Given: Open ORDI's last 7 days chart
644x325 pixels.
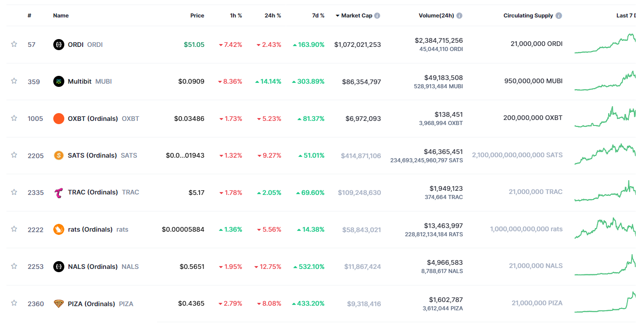Looking at the screenshot, I should pyautogui.click(x=604, y=44).
